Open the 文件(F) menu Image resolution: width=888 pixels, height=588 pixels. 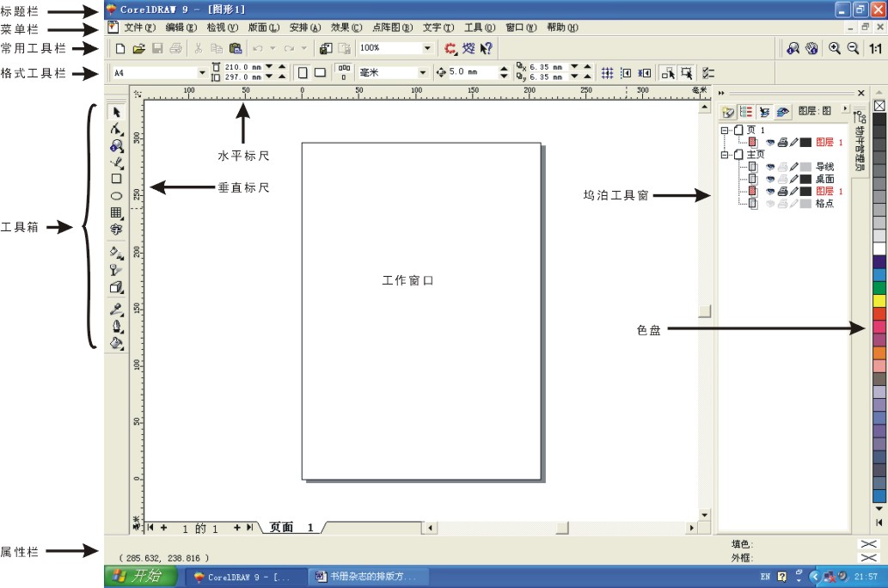tap(140, 28)
